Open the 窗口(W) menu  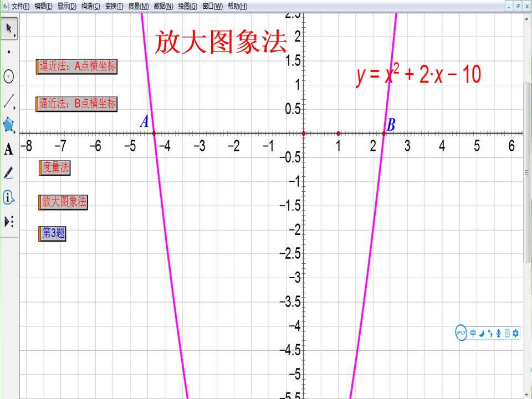[x=212, y=6]
